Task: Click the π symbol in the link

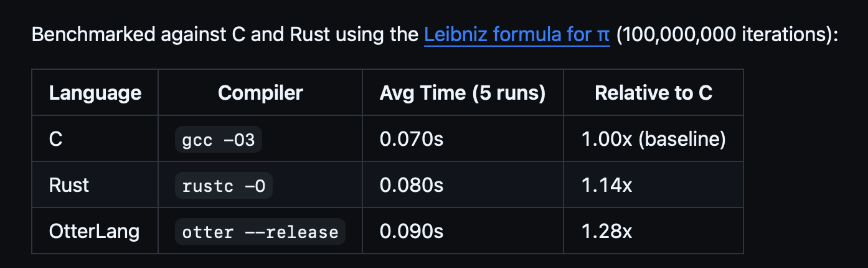Action: pyautogui.click(x=603, y=36)
